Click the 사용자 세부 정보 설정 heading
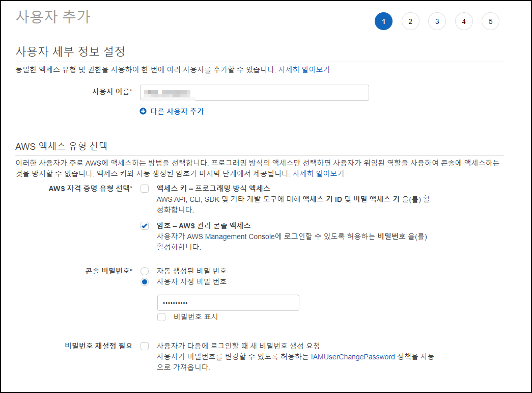Viewport: 532px width, 393px height. point(71,51)
